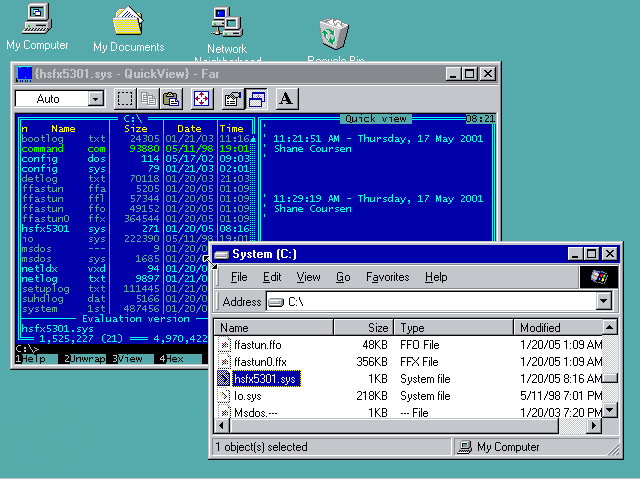Image resolution: width=640 pixels, height=480 pixels.
Task: Sort by Size column header
Action: point(364,328)
